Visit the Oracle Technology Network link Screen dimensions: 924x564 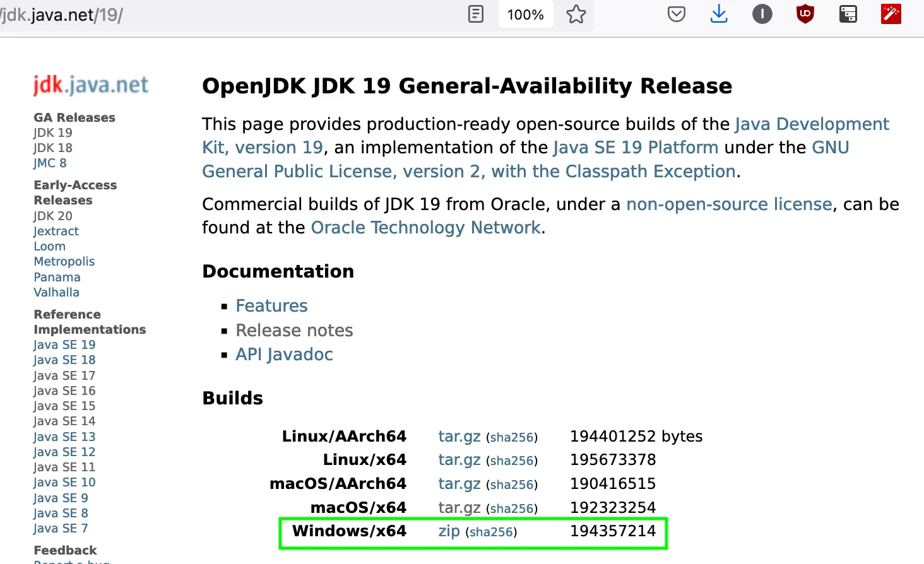coord(426,227)
